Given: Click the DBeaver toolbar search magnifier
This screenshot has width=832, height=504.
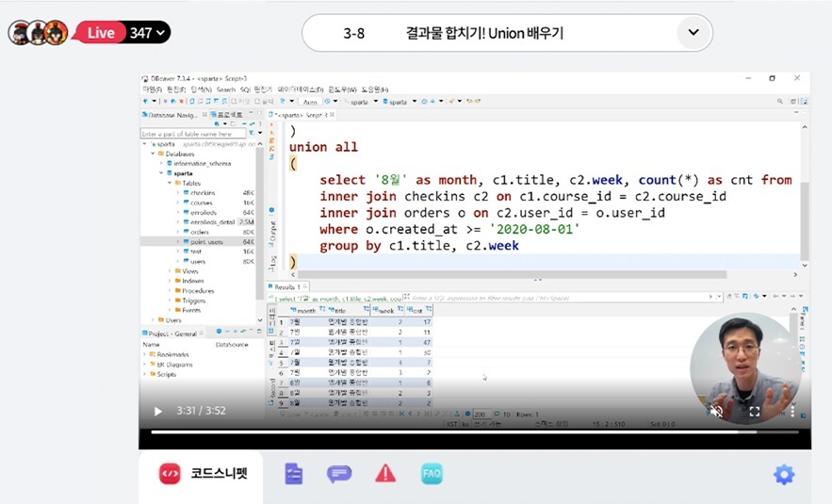Looking at the screenshot, I should 779,102.
